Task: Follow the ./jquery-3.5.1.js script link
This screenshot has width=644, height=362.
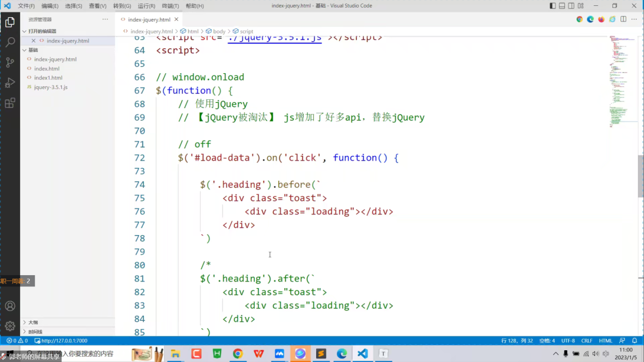Action: click(x=275, y=38)
